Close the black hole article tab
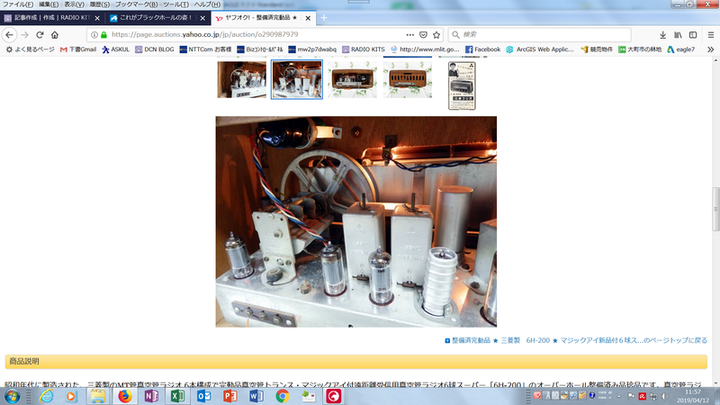 point(202,18)
